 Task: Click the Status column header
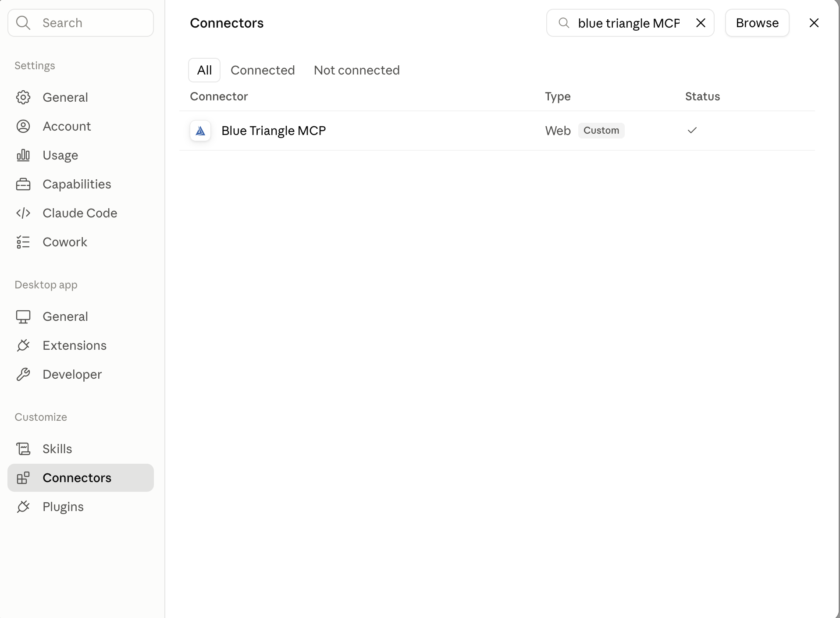702,96
